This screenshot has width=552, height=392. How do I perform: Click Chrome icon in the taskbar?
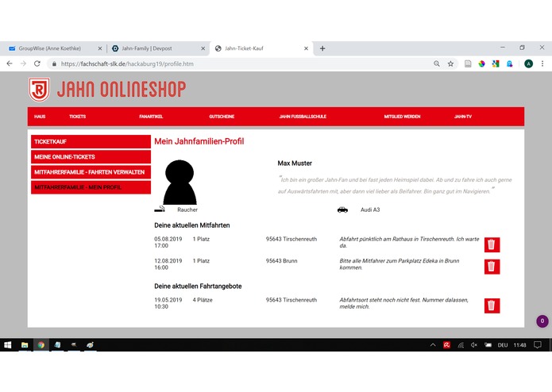(x=41, y=345)
